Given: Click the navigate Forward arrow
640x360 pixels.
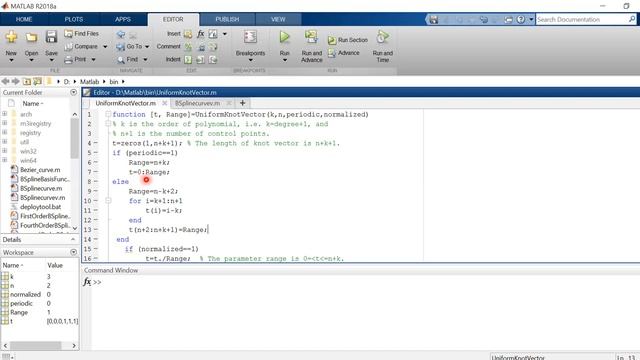Looking at the screenshot, I should 16,81.
